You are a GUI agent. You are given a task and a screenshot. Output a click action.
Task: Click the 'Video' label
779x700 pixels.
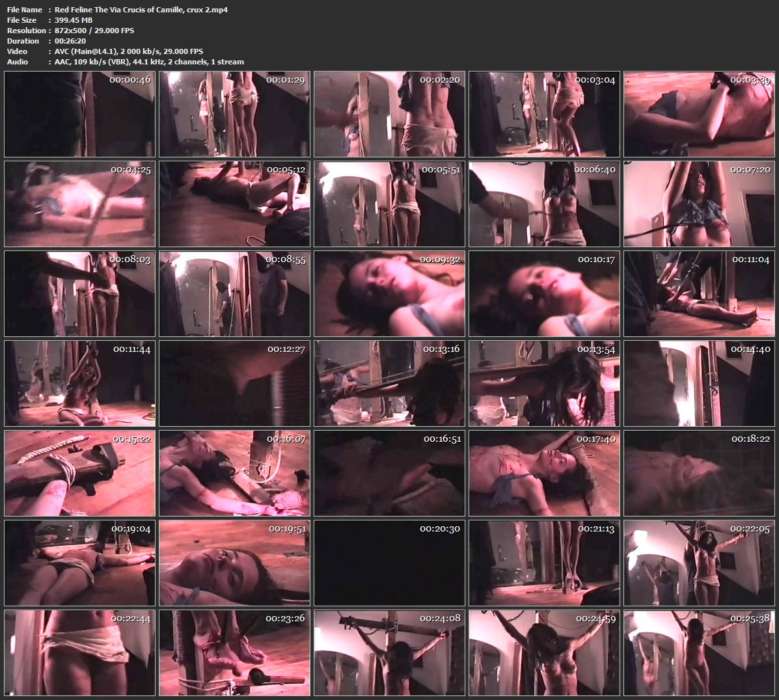point(17,51)
